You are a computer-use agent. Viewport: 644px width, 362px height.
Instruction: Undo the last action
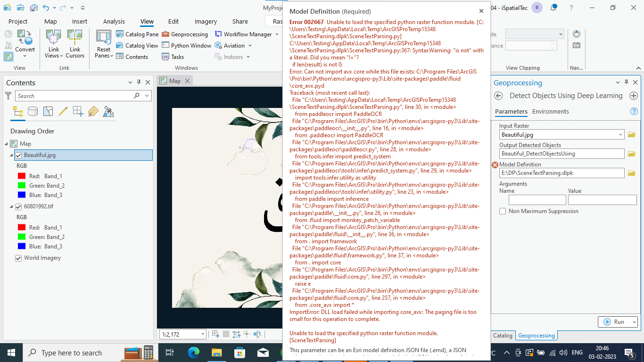coord(46,8)
